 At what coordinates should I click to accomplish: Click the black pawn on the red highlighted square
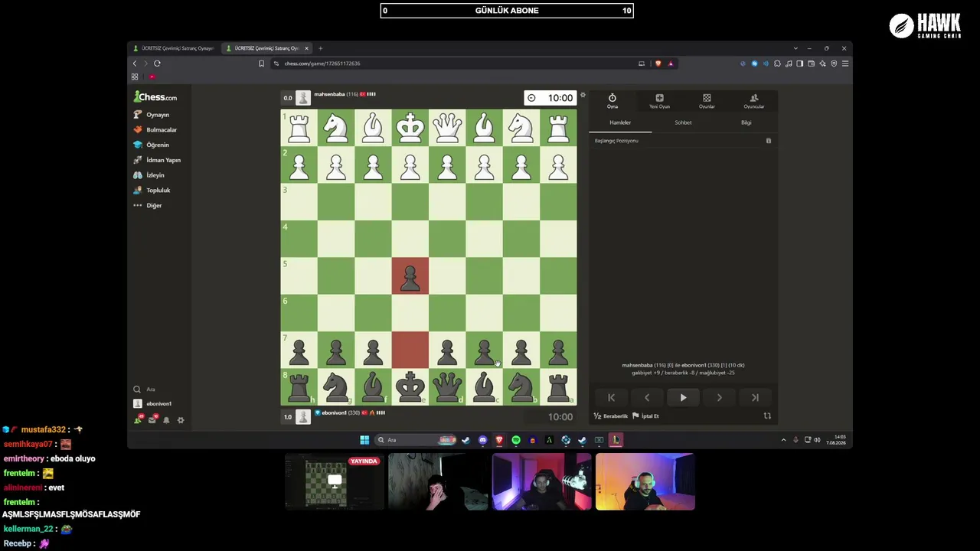click(410, 276)
